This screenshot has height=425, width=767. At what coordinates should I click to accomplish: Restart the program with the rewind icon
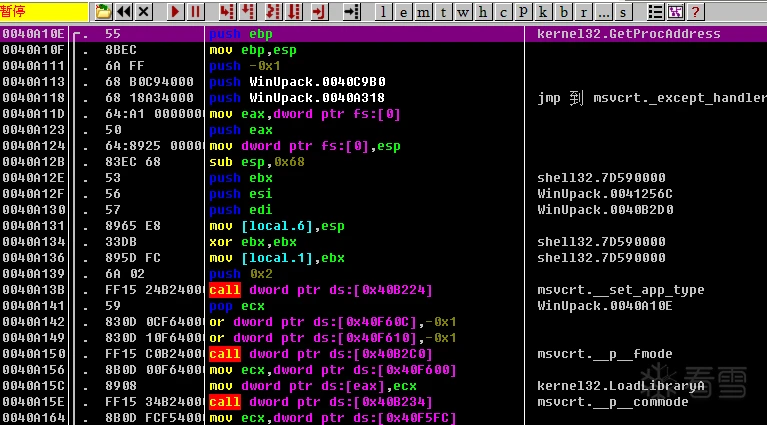click(123, 12)
